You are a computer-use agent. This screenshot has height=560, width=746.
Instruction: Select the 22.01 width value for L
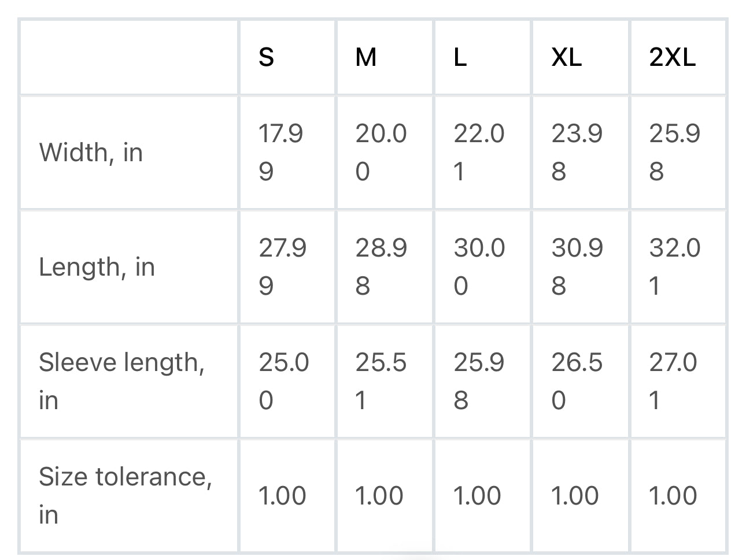[479, 153]
